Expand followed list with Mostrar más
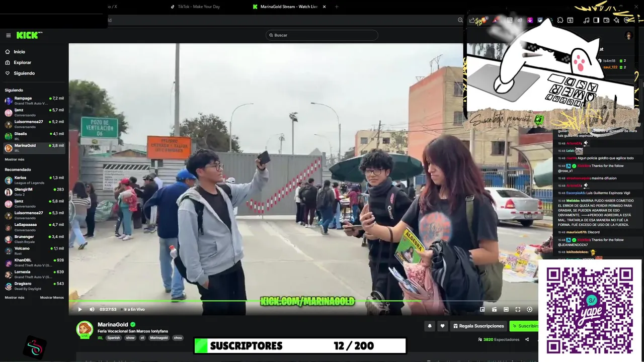Screen dimensions: 644x362 pos(15,159)
